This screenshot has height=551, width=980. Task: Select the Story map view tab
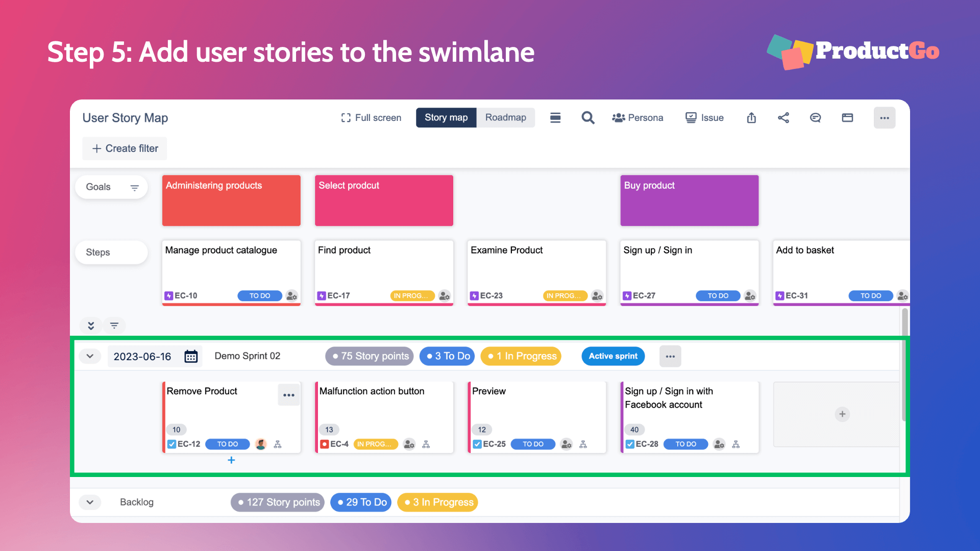[446, 117]
